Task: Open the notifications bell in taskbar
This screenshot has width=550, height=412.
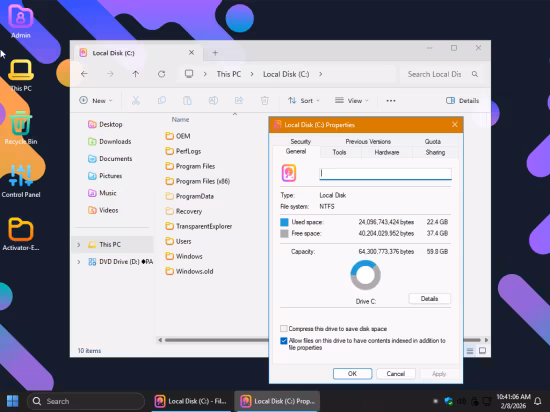Action: pyautogui.click(x=537, y=401)
